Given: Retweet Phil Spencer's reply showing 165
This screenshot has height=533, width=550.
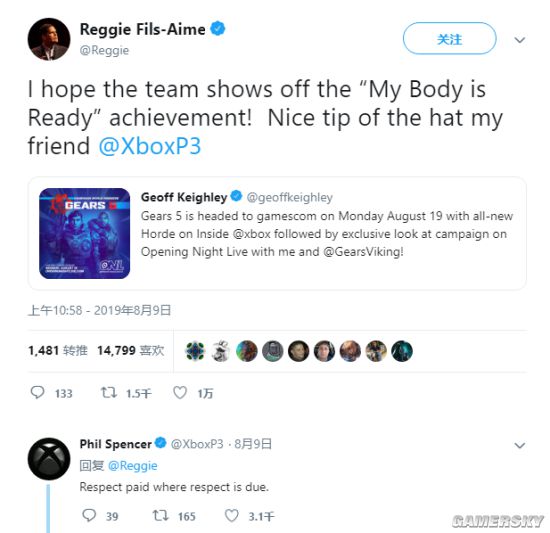Looking at the screenshot, I should click(x=160, y=515).
